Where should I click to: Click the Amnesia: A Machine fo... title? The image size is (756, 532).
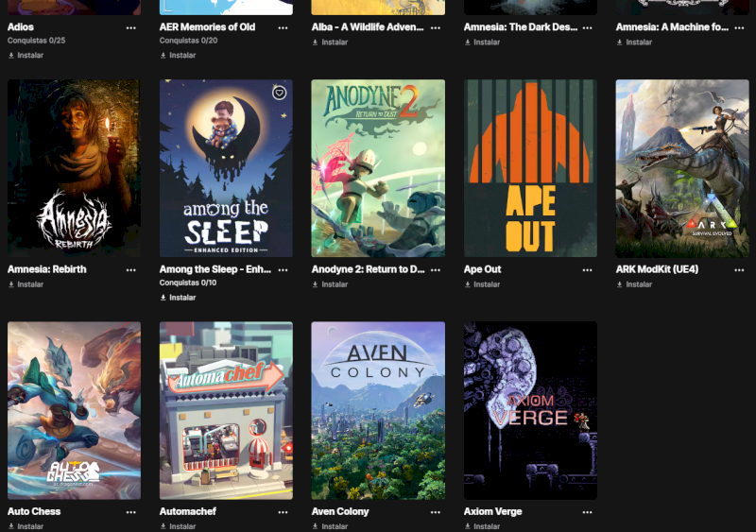(672, 27)
